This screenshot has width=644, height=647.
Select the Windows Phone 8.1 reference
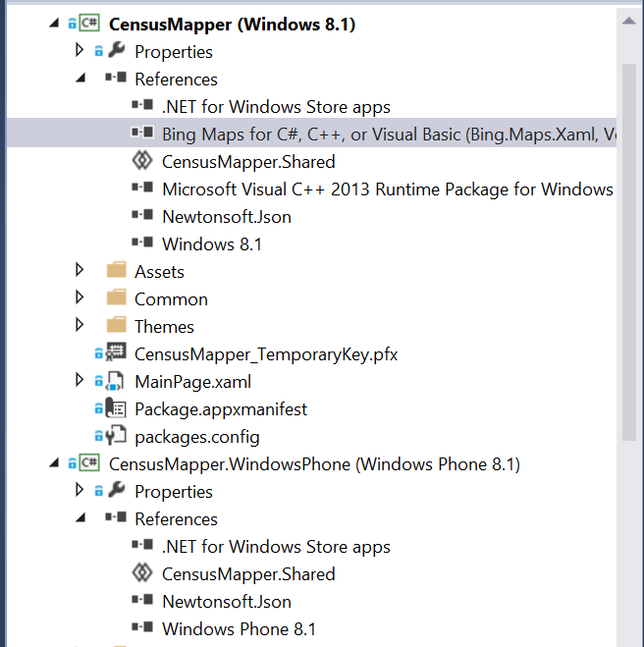[x=239, y=629]
